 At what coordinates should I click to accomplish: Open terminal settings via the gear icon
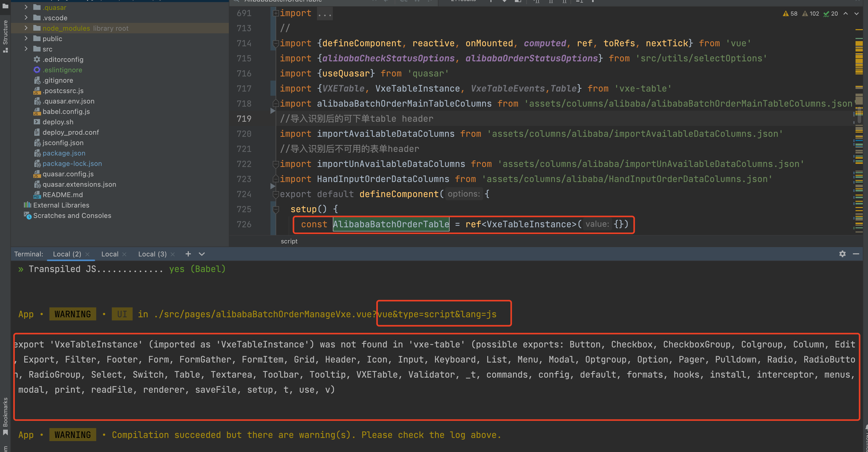click(843, 254)
